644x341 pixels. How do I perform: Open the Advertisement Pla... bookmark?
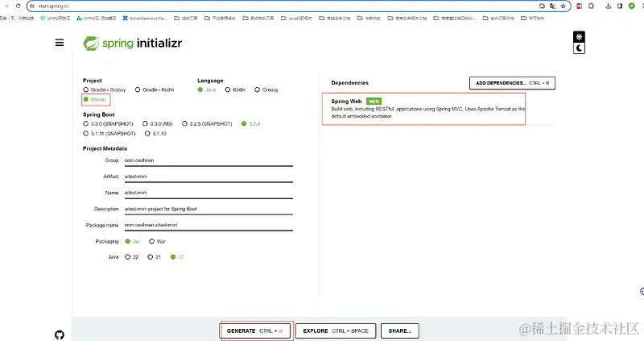(x=145, y=18)
